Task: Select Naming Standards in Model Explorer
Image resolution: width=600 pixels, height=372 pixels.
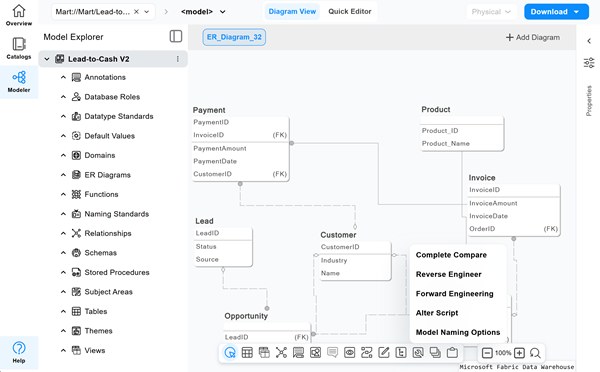Action: point(116,214)
